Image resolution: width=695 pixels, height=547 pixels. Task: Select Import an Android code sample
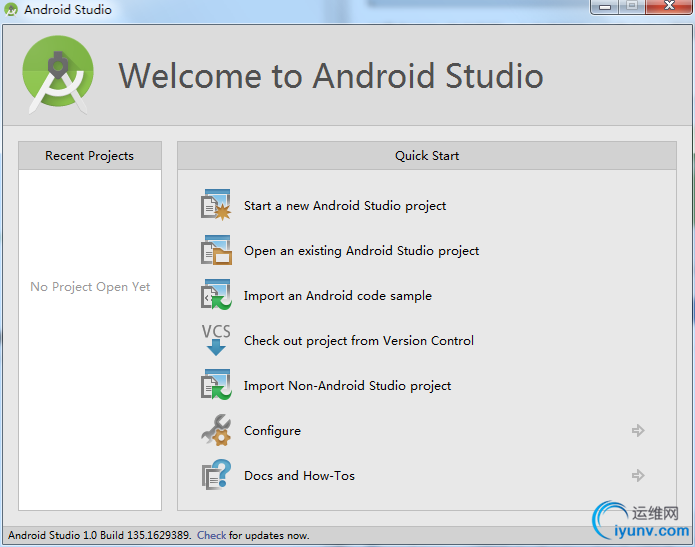[x=338, y=296]
